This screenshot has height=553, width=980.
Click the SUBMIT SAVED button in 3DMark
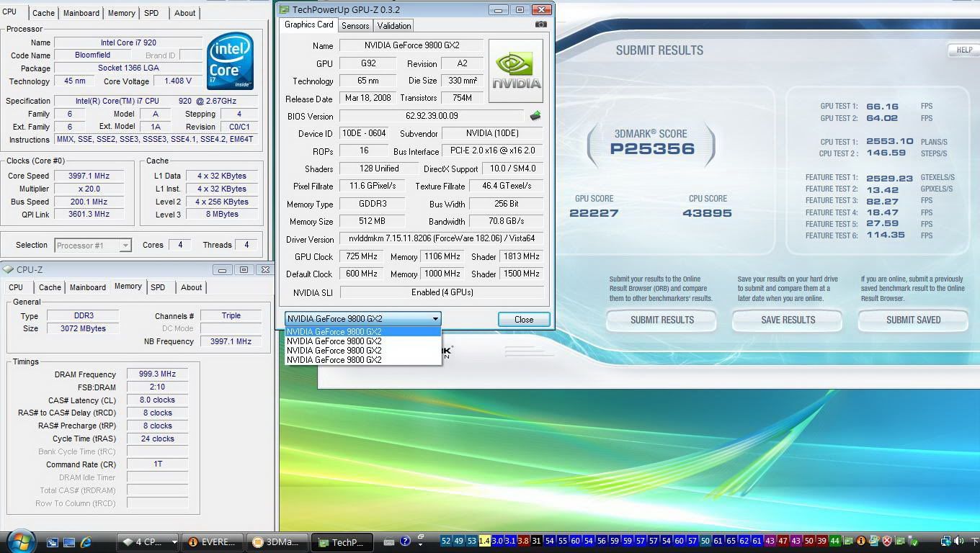coord(913,320)
